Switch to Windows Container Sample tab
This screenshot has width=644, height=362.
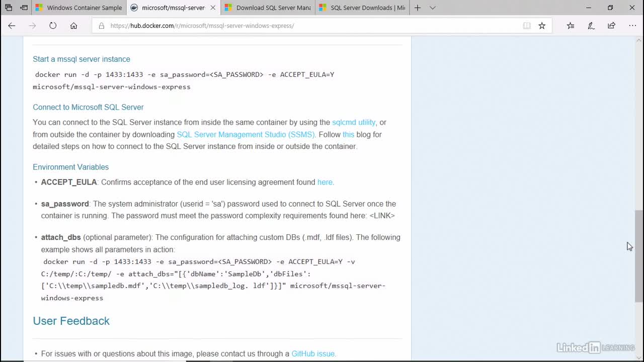tap(78, 8)
